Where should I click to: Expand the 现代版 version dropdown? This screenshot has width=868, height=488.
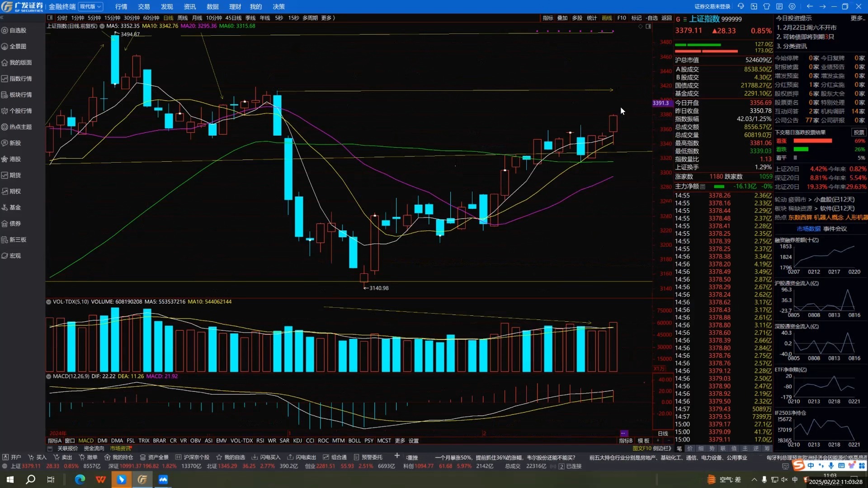91,7
